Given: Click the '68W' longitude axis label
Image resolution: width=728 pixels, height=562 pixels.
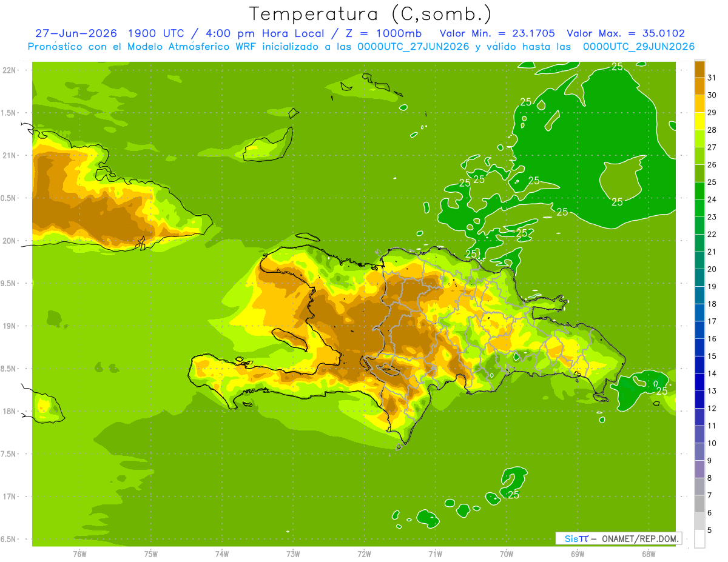Looking at the screenshot, I should point(649,554).
